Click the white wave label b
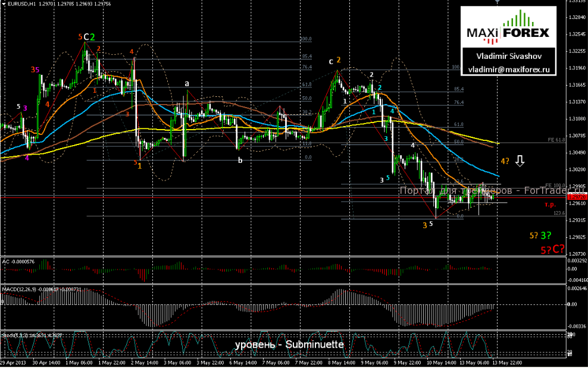 tap(240, 161)
